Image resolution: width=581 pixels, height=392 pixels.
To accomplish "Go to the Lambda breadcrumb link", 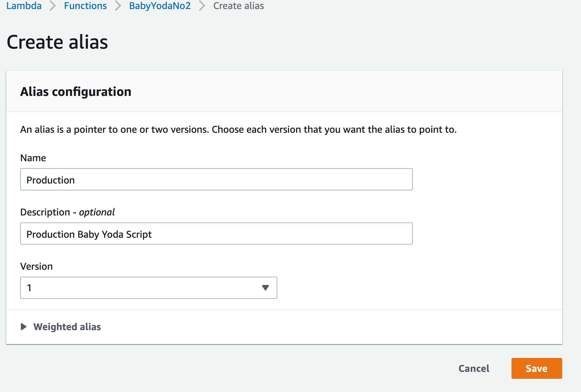I will pos(24,6).
